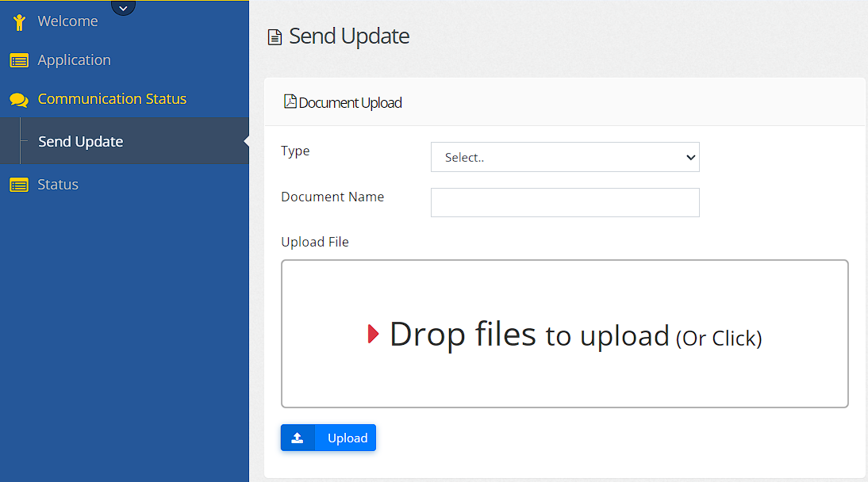Click the Upload button label
The width and height of the screenshot is (868, 482).
click(348, 438)
